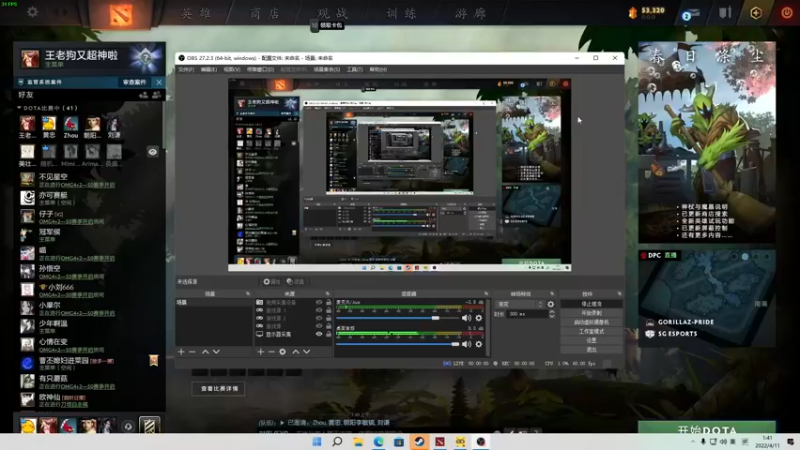Screen dimensions: 800x450
Task: Lock the 视频采集设备 source
Action: [x=329, y=303]
